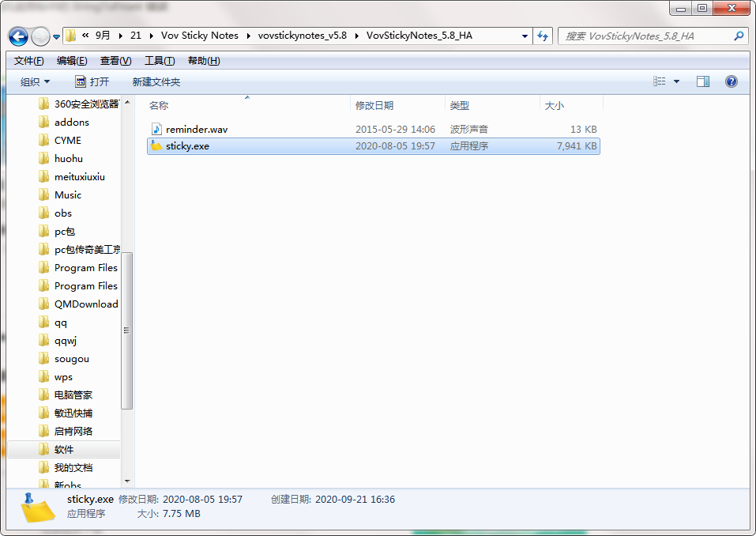Click the folder tree scroll down arrow

(x=127, y=481)
